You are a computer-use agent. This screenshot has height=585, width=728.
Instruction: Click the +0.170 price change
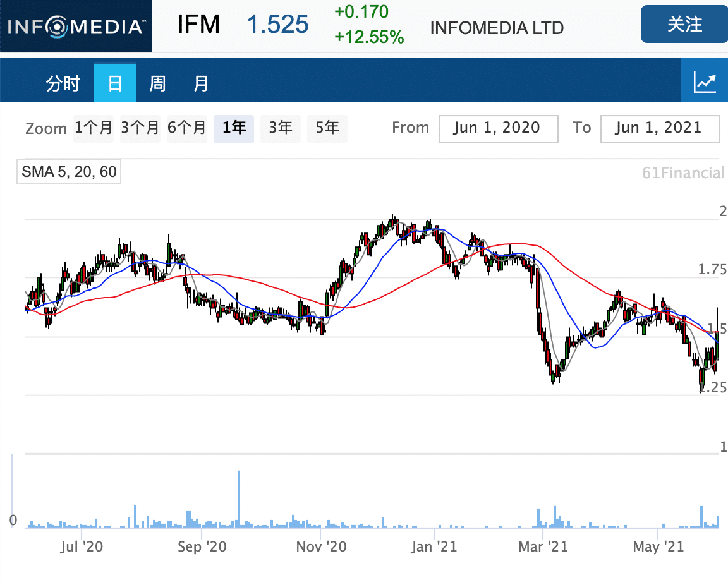(361, 11)
